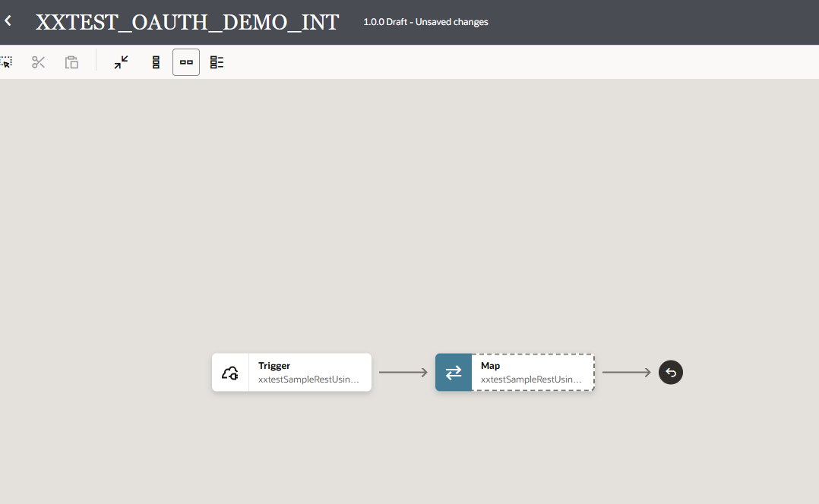Image resolution: width=819 pixels, height=504 pixels.
Task: Click the black return end node
Action: click(x=671, y=373)
